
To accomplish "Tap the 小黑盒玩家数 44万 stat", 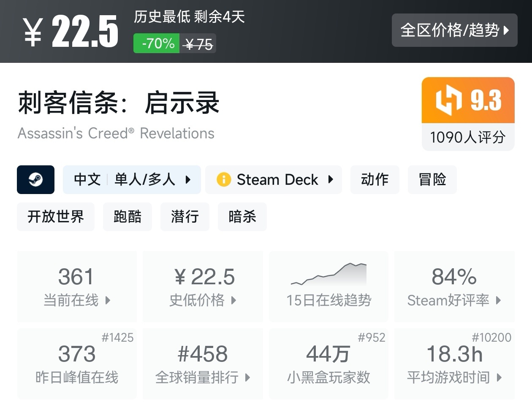I will click(x=328, y=364).
